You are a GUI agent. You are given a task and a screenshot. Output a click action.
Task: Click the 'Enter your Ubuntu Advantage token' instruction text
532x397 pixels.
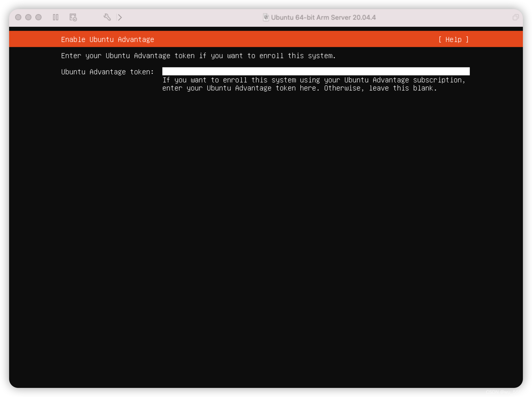tap(198, 56)
